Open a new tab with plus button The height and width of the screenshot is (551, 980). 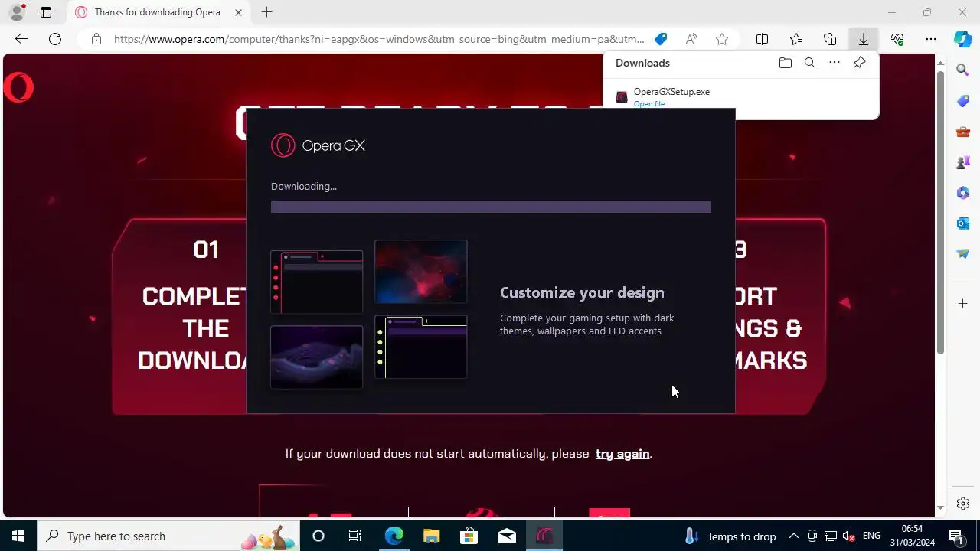266,12
